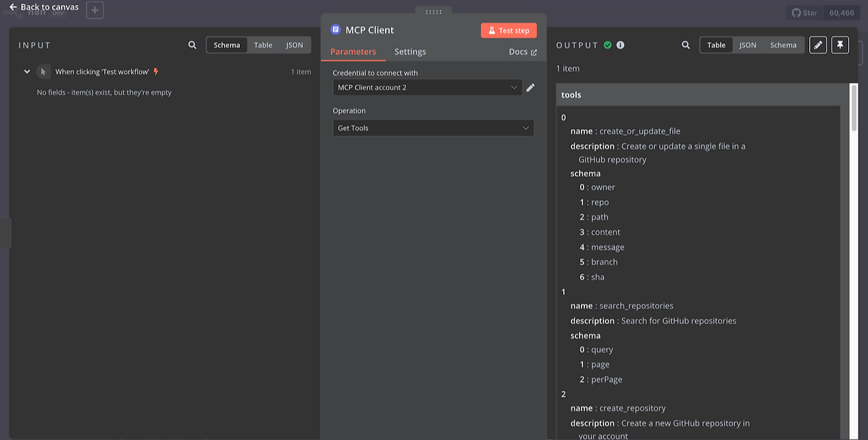
Task: Open the credential dropdown MCP Client account 2
Action: [x=427, y=88]
